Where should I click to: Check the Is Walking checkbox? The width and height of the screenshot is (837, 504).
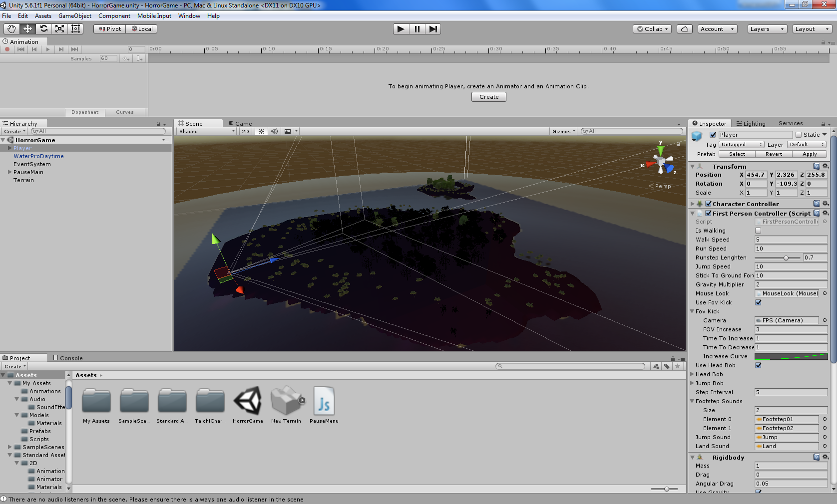coord(758,231)
